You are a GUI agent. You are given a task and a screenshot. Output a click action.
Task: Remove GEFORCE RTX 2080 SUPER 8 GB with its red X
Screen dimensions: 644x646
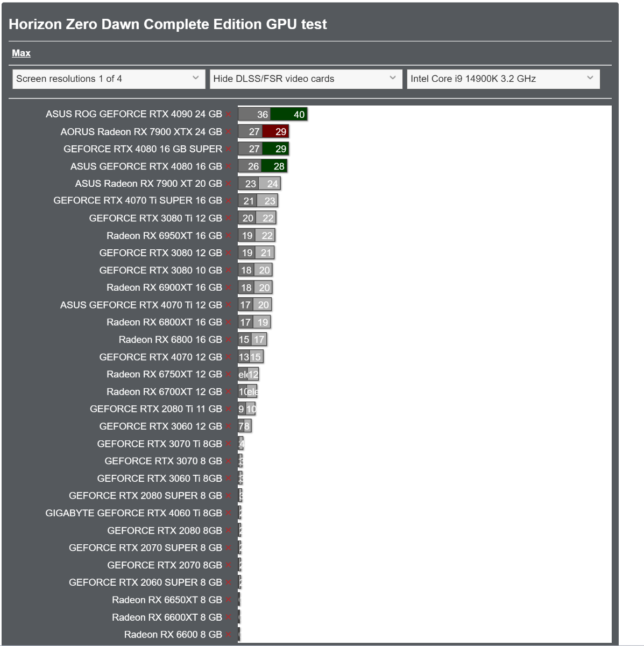pyautogui.click(x=229, y=496)
